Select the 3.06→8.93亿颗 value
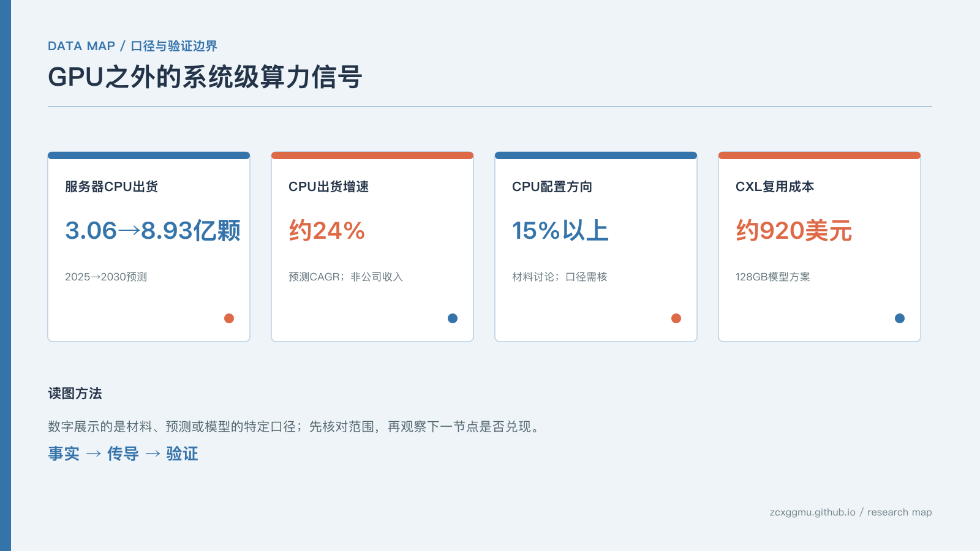This screenshot has height=551, width=980. [x=153, y=231]
